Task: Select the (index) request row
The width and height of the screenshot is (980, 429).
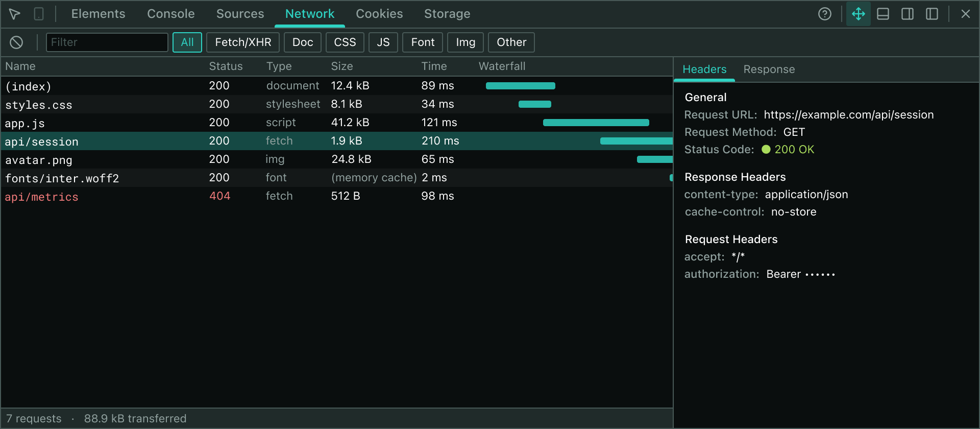Action: pyautogui.click(x=337, y=86)
